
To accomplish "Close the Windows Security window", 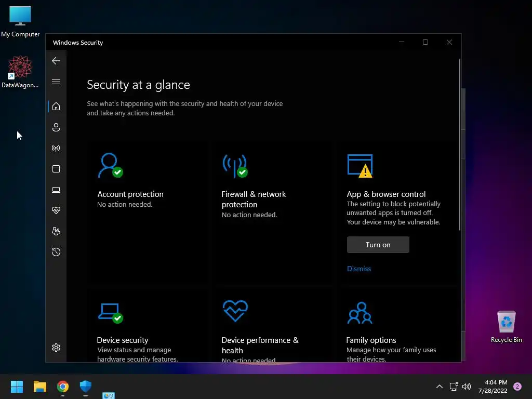I will [x=449, y=42].
